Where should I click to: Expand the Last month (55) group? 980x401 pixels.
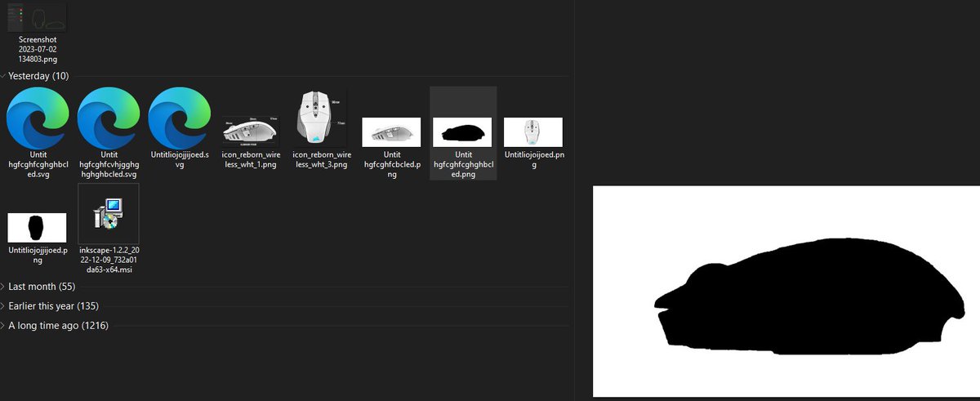3,287
